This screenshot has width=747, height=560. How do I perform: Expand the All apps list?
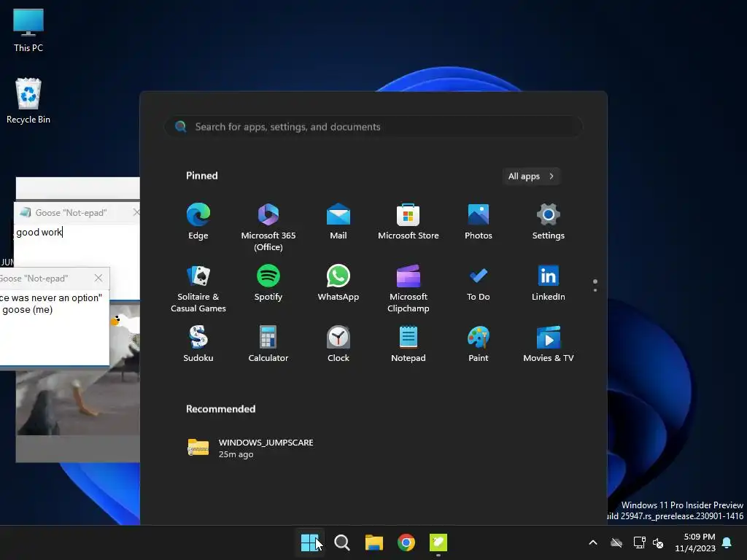pyautogui.click(x=531, y=176)
